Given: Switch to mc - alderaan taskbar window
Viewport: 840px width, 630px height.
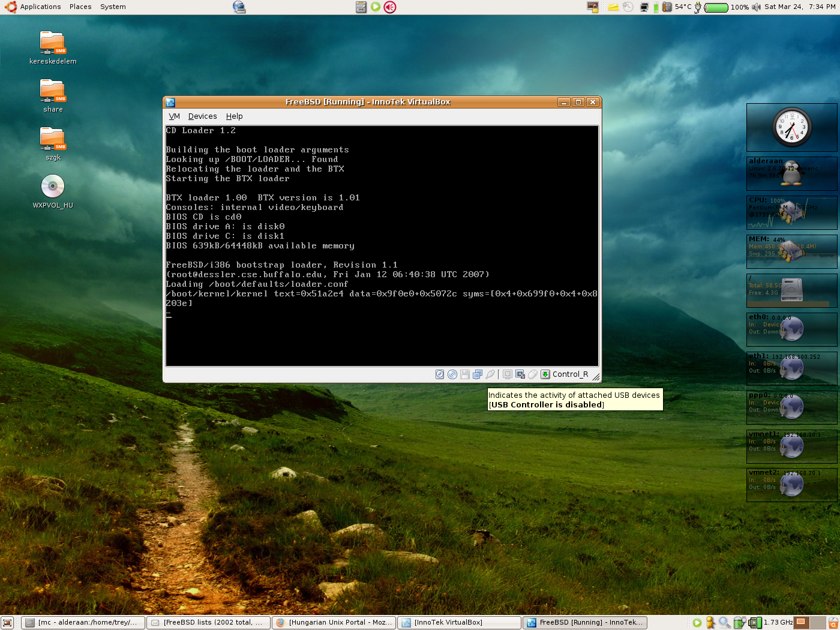Looking at the screenshot, I should [x=83, y=623].
